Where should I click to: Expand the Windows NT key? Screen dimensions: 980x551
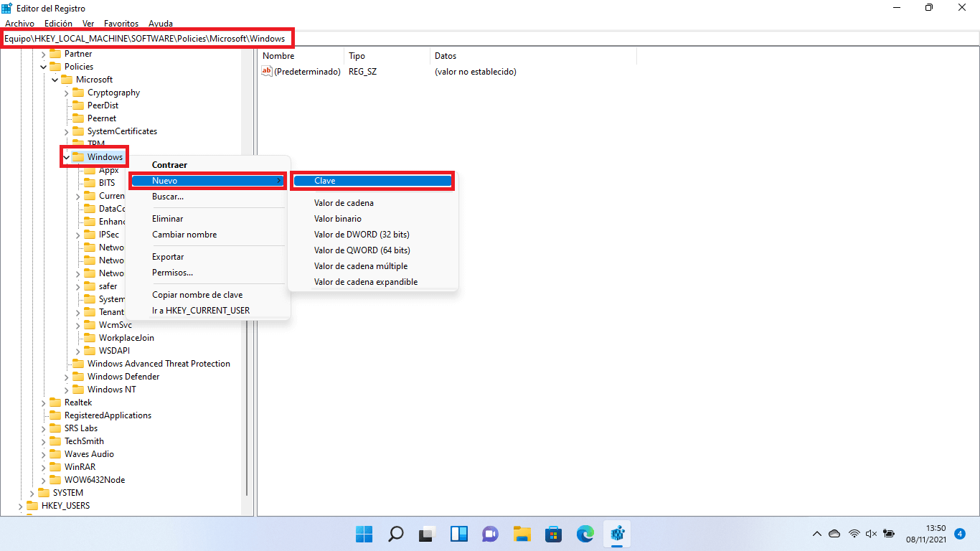tap(67, 390)
